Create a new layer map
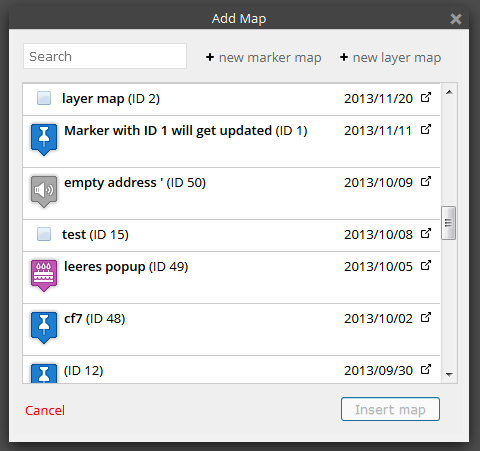The width and height of the screenshot is (480, 451). click(390, 58)
